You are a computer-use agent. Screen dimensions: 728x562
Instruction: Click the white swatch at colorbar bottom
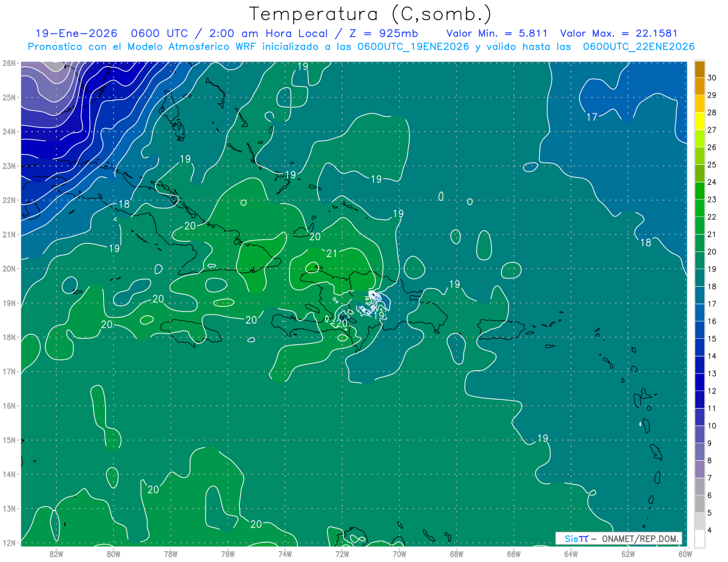click(x=699, y=538)
